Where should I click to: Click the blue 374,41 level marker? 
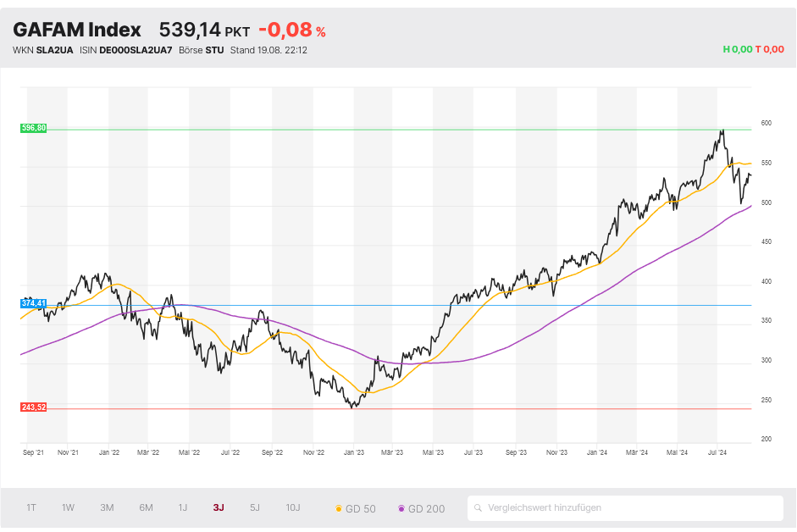tap(34, 303)
